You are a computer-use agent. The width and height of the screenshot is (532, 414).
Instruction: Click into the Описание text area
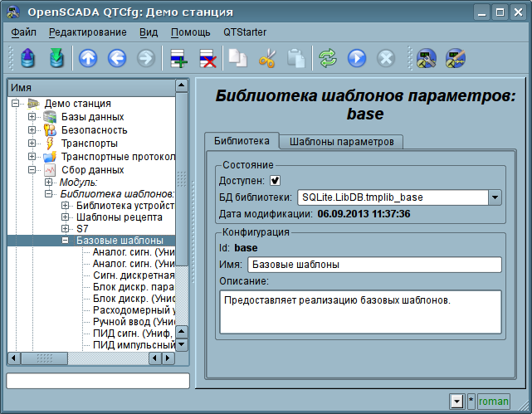[360, 312]
